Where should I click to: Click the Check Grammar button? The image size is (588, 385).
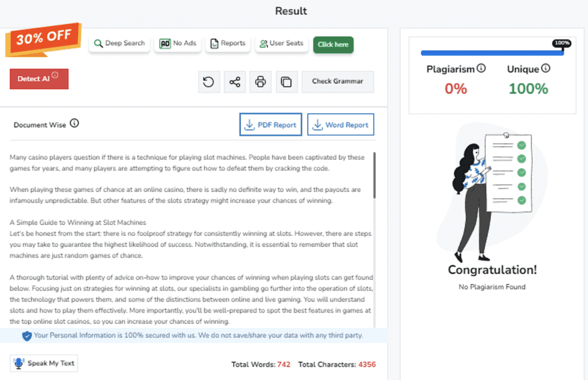337,82
